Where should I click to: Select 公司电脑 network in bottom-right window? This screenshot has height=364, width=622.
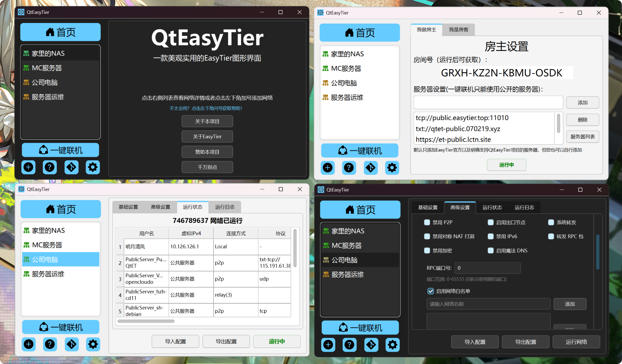click(x=360, y=260)
